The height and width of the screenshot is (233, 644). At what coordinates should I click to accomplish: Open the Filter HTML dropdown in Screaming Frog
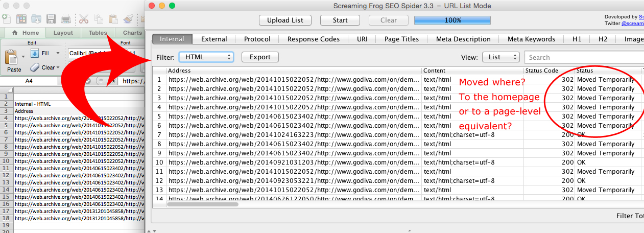pyautogui.click(x=206, y=57)
